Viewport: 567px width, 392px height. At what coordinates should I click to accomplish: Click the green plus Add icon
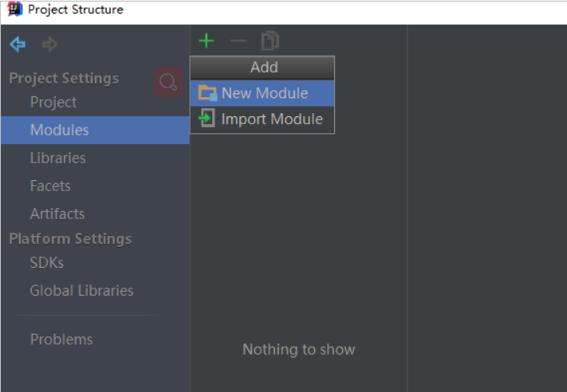click(x=206, y=41)
